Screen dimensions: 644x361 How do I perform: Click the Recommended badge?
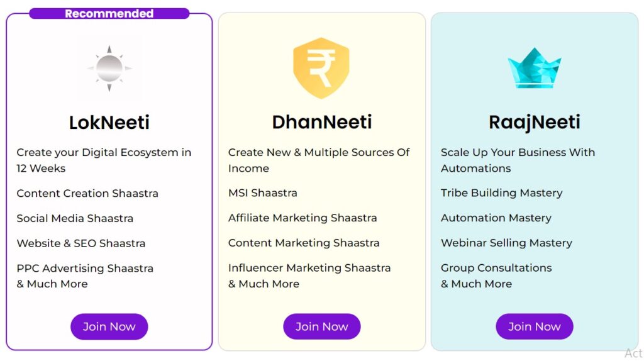click(x=109, y=14)
